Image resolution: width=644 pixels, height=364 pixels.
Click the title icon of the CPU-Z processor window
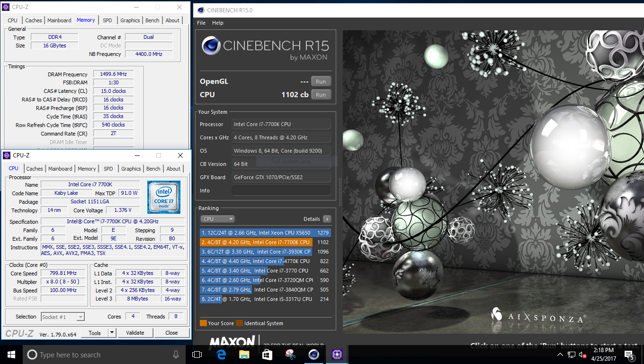(x=6, y=155)
